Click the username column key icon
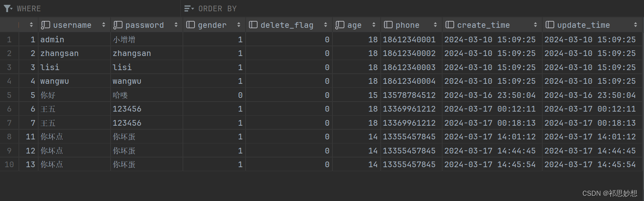 click(45, 25)
